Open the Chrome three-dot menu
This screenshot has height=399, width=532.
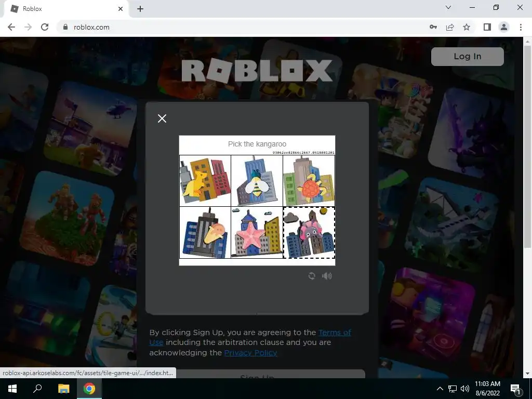pos(521,27)
